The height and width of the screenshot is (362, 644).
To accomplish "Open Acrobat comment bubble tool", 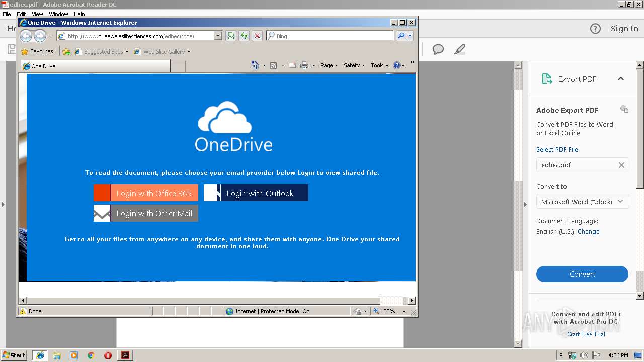I will pyautogui.click(x=438, y=49).
